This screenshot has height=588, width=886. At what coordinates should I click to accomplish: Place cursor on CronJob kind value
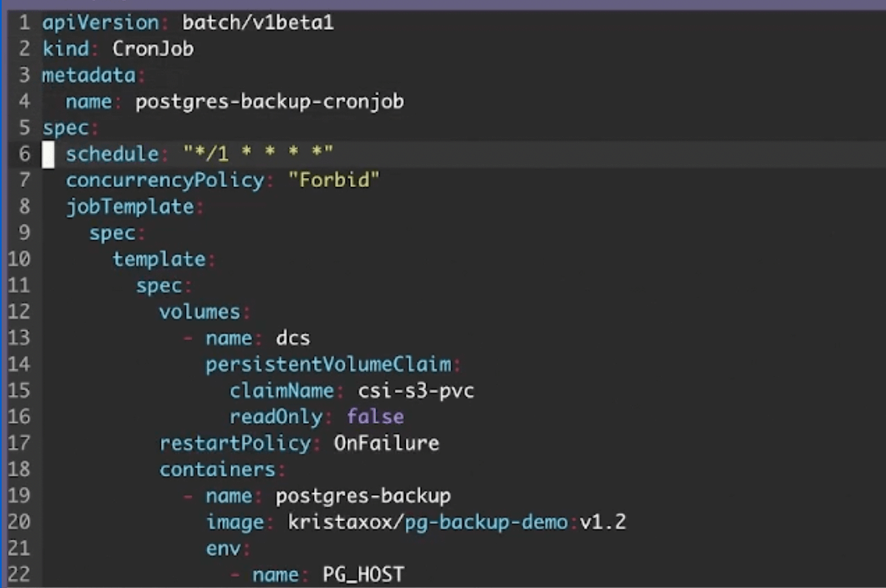point(153,49)
